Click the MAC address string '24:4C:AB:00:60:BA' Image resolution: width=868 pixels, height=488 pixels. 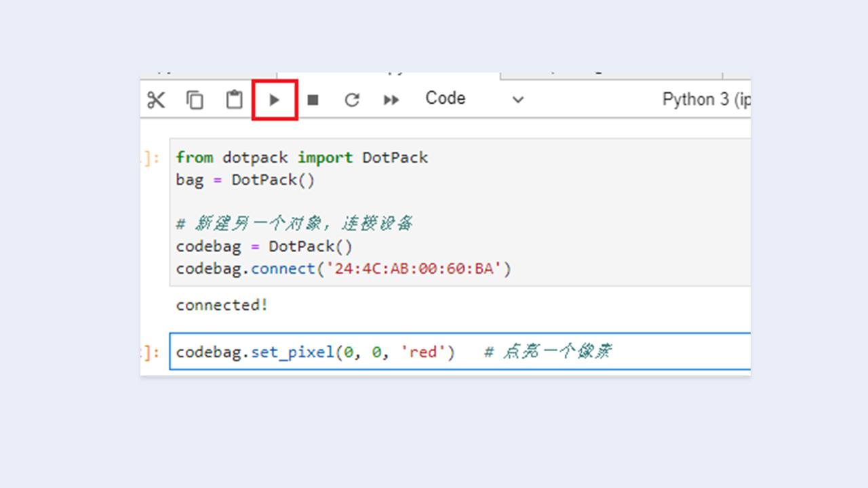413,269
